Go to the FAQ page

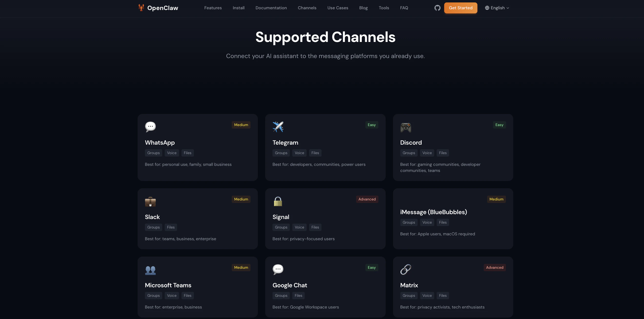pyautogui.click(x=404, y=8)
